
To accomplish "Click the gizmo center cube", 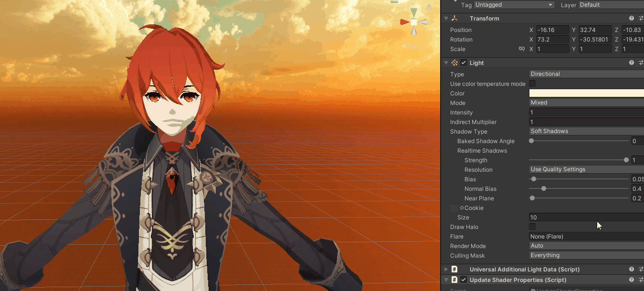I will coord(414,22).
